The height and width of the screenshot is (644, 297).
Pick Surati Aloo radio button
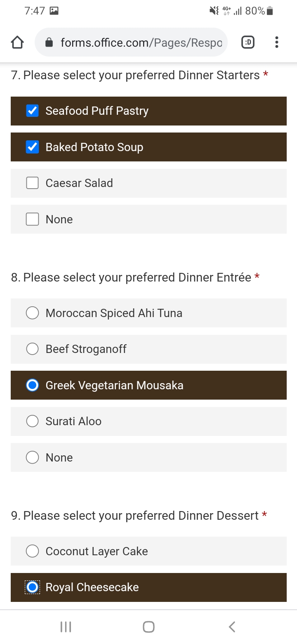tap(32, 421)
